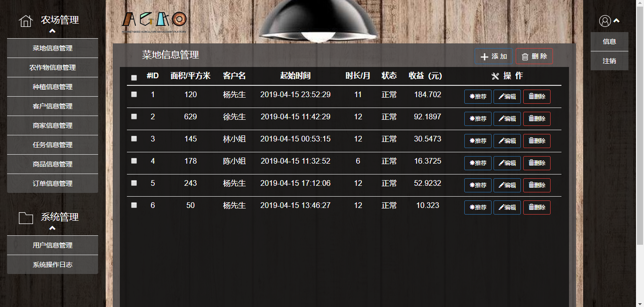Click the 客户名 column header

tap(234, 76)
